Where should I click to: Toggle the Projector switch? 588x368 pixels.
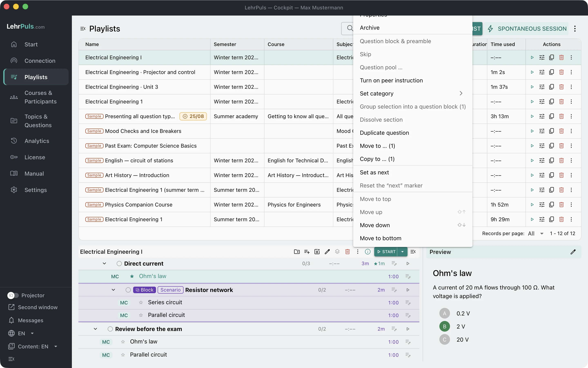coord(13,295)
